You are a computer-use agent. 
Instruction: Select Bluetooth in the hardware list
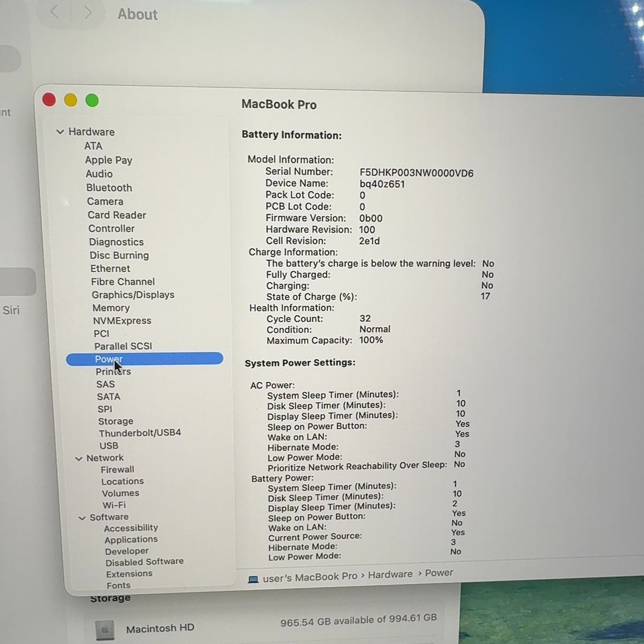pyautogui.click(x=109, y=188)
